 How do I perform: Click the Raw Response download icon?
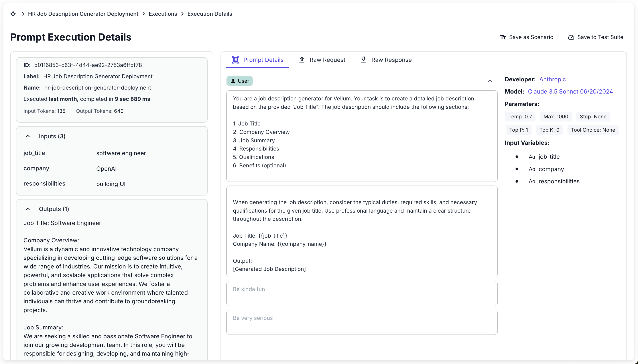[x=364, y=60]
